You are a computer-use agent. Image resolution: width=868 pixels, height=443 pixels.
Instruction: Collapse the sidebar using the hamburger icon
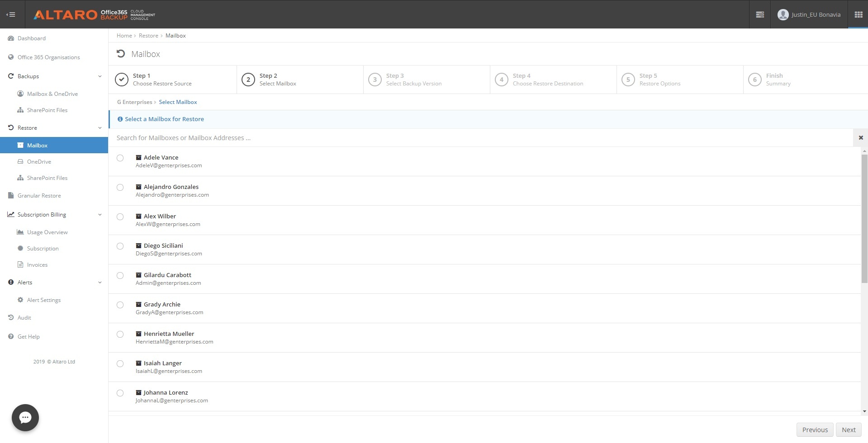point(11,14)
